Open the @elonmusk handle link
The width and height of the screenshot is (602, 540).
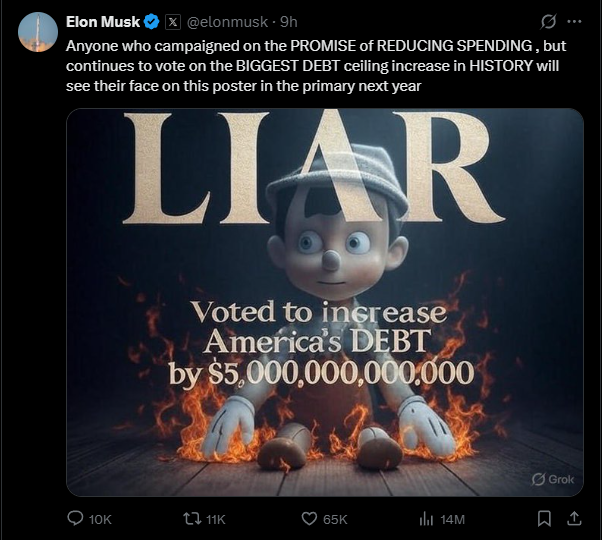point(227,22)
